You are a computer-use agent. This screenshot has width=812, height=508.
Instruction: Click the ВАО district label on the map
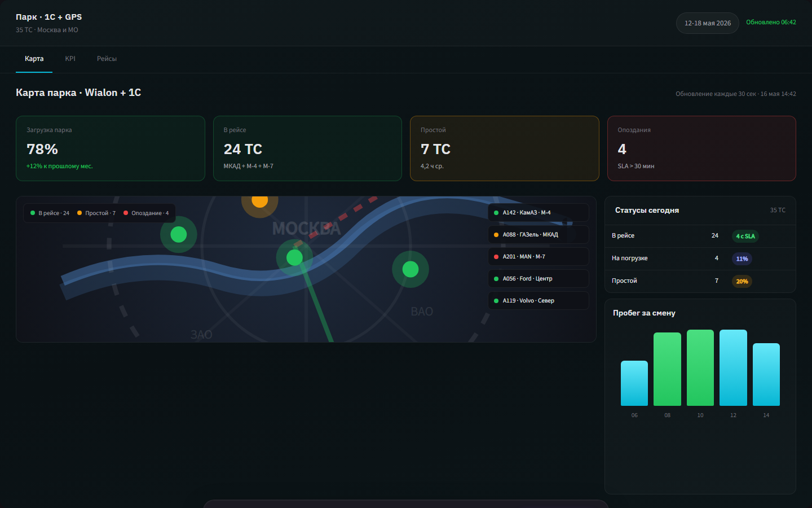422,312
